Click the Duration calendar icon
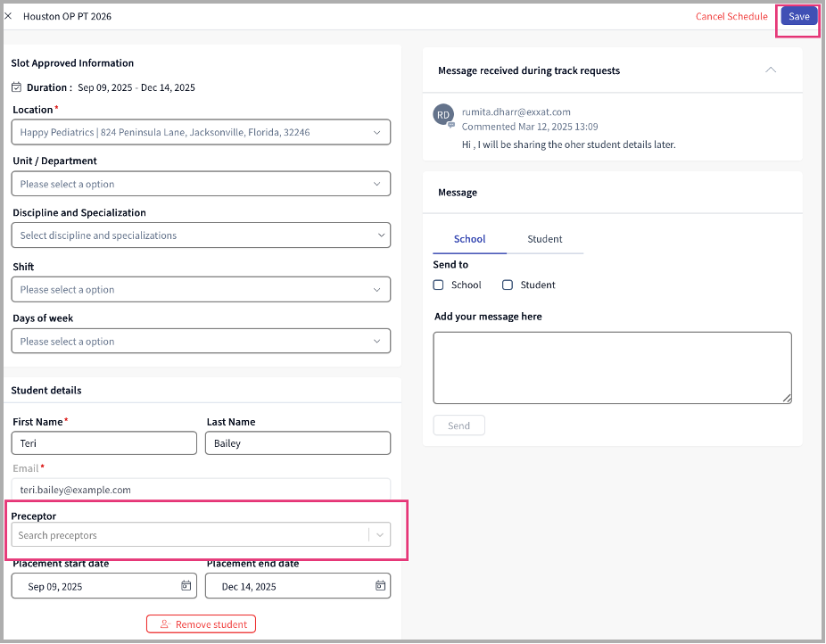The width and height of the screenshot is (826, 644). point(17,87)
